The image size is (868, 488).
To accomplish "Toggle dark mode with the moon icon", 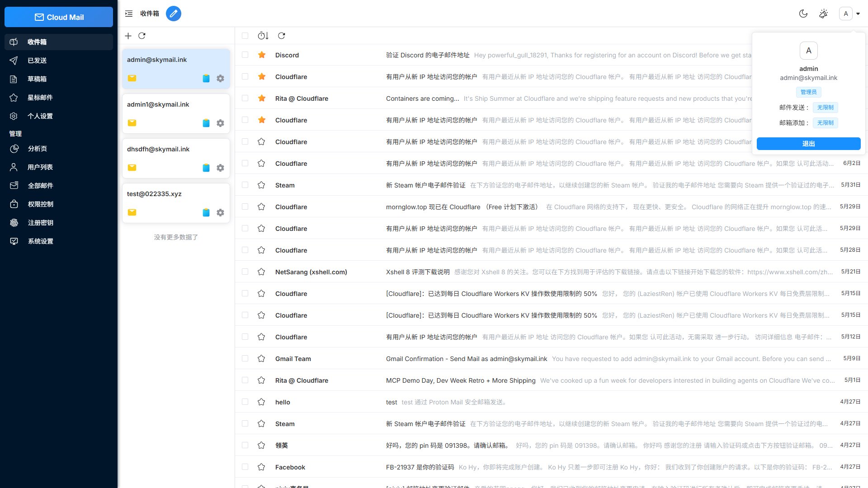I will pos(803,14).
